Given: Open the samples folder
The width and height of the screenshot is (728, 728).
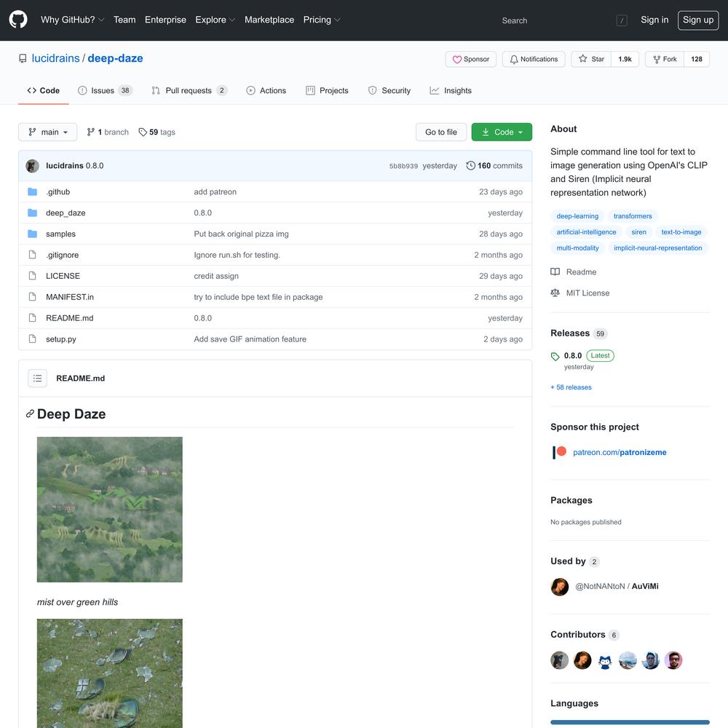Looking at the screenshot, I should tap(61, 234).
